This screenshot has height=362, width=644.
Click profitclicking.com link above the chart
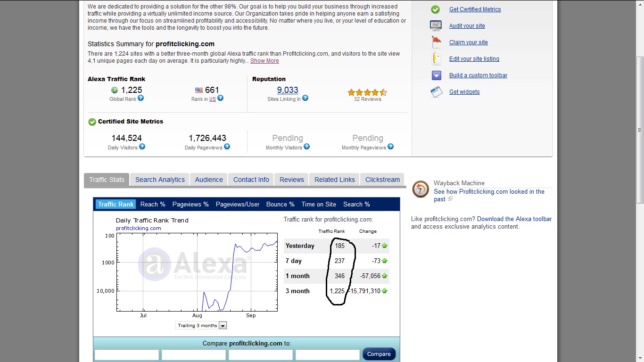[139, 228]
